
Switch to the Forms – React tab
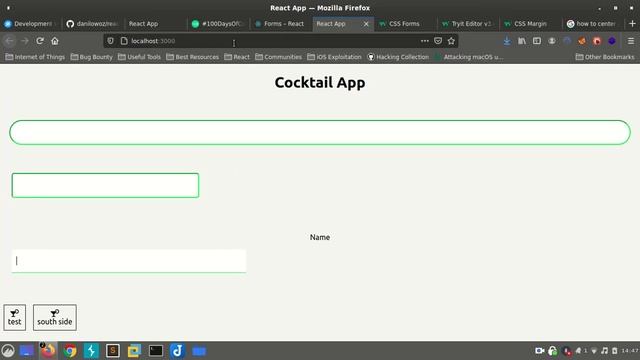point(280,24)
